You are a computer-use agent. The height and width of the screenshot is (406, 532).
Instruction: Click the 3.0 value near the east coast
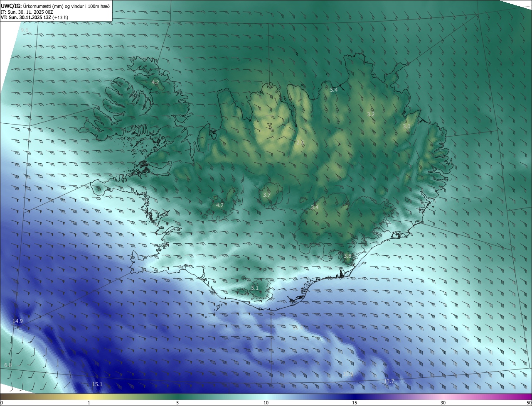[406, 126]
